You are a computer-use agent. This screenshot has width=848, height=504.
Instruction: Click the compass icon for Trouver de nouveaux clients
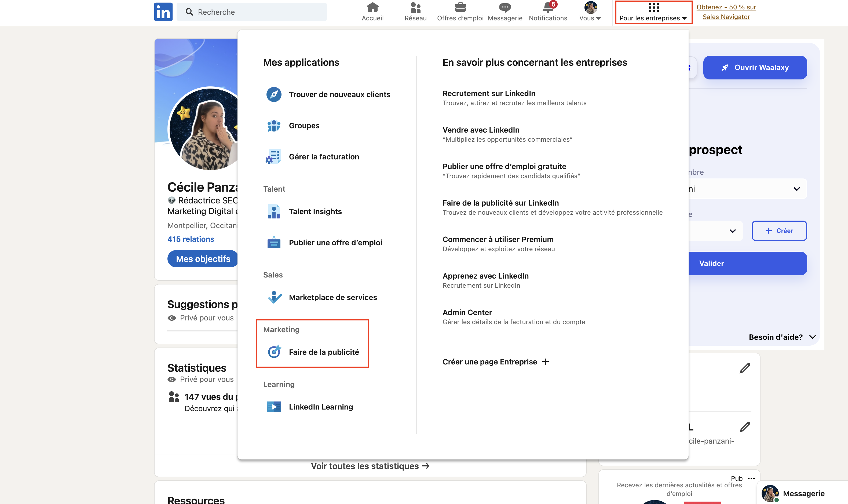tap(274, 94)
